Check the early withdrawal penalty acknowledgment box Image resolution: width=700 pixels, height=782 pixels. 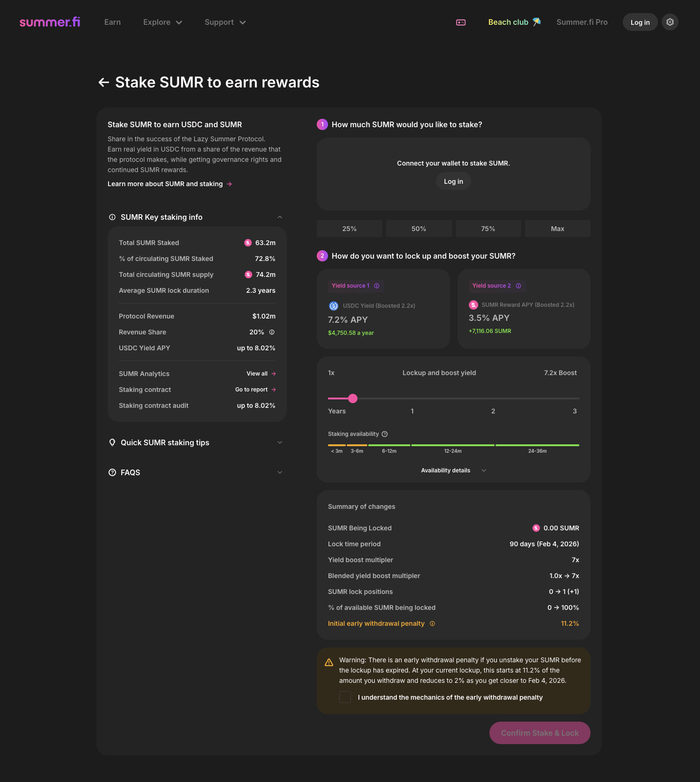(345, 697)
